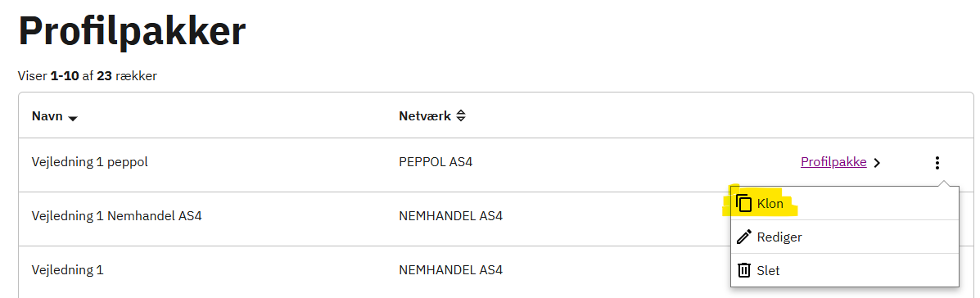Pick Slet in the row actions menu
This screenshot has height=298, width=980.
point(844,270)
